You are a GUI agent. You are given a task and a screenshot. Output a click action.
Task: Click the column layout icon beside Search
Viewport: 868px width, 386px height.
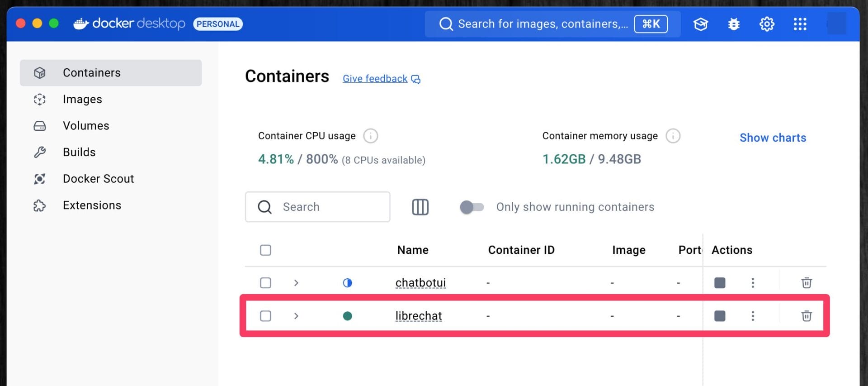(x=420, y=207)
